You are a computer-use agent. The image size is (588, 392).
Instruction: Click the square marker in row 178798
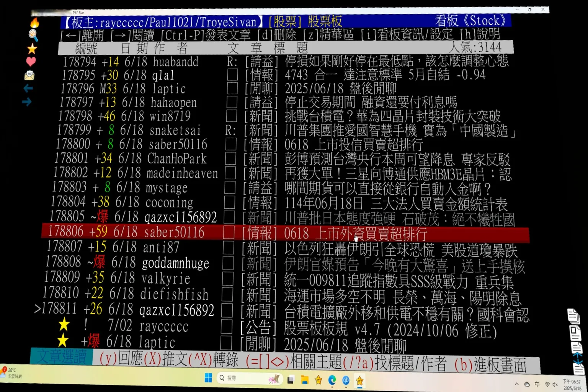231,116
